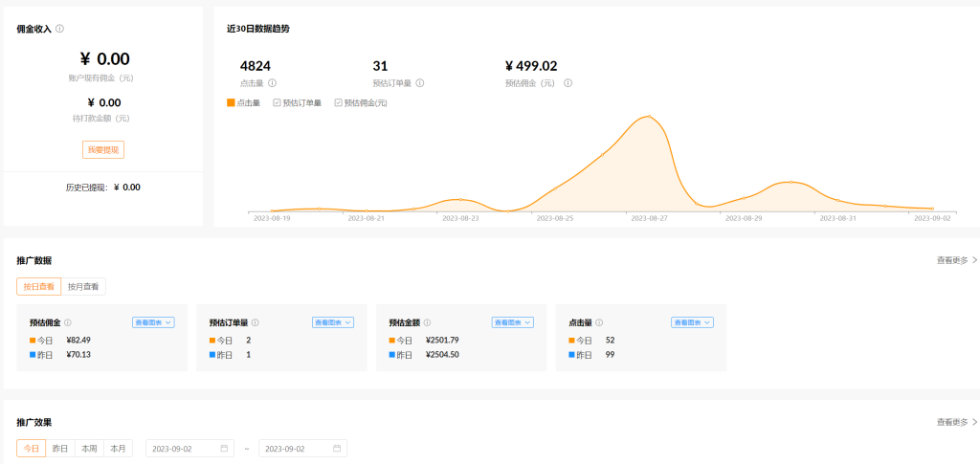980x464 pixels.
Task: Click the blue 昨日 swatch in 预估佣金 card
Action: point(33,355)
